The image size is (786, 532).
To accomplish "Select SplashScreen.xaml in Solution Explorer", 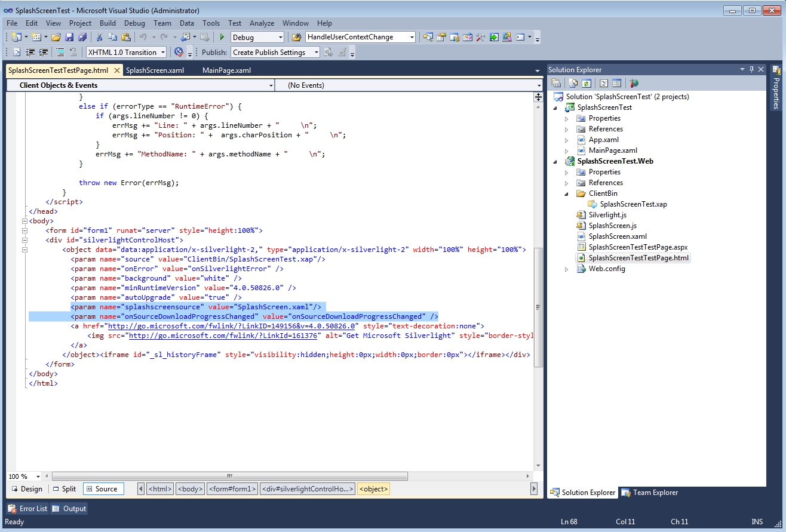I will 617,236.
